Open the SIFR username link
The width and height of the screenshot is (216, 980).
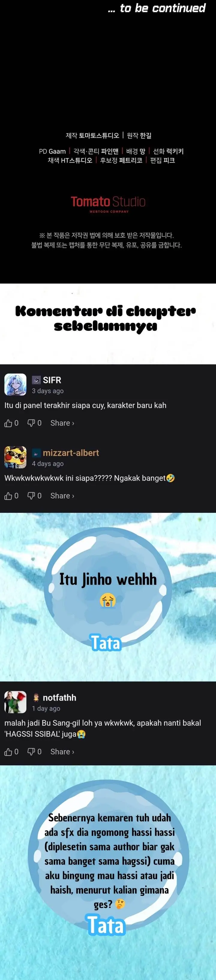52,380
